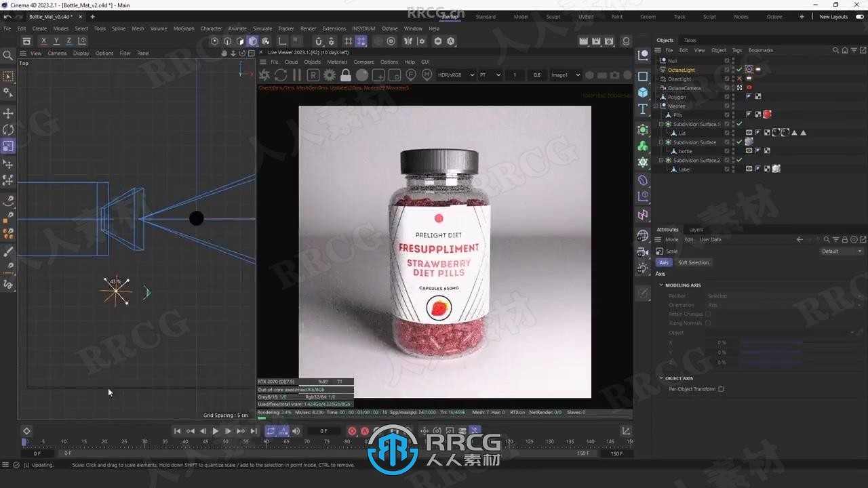The height and width of the screenshot is (488, 868).
Task: Collapse the MODELING AXIS section
Action: (x=661, y=285)
